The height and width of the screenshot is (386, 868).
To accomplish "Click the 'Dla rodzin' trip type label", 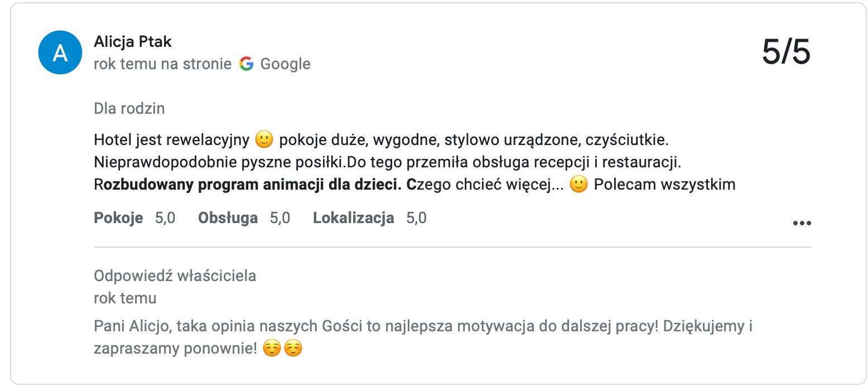I will click(129, 108).
